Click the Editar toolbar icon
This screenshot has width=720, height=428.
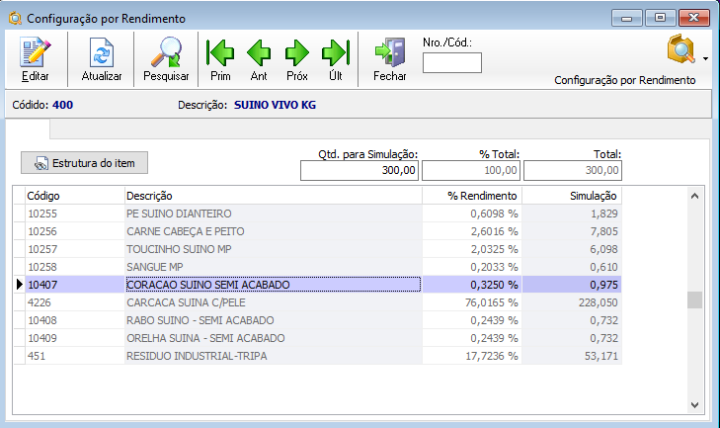pyautogui.click(x=35, y=58)
